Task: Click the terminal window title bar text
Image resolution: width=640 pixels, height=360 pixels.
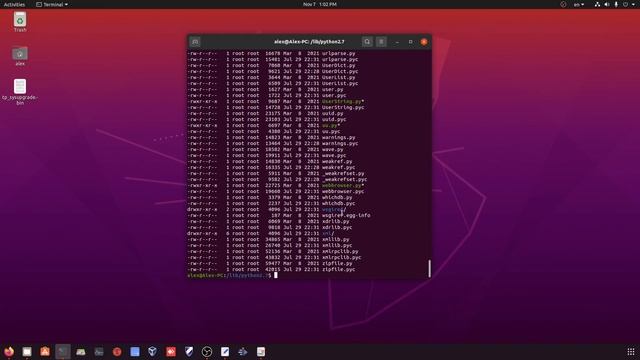Action: [309, 42]
